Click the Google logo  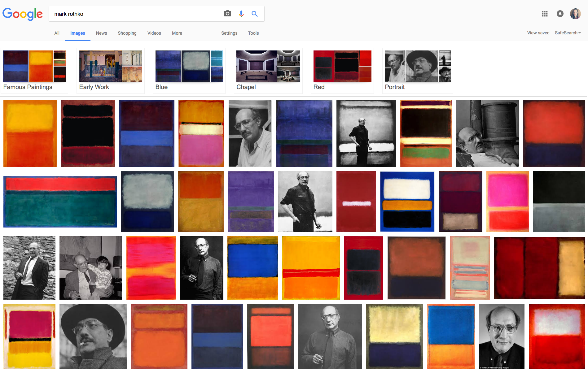point(23,14)
